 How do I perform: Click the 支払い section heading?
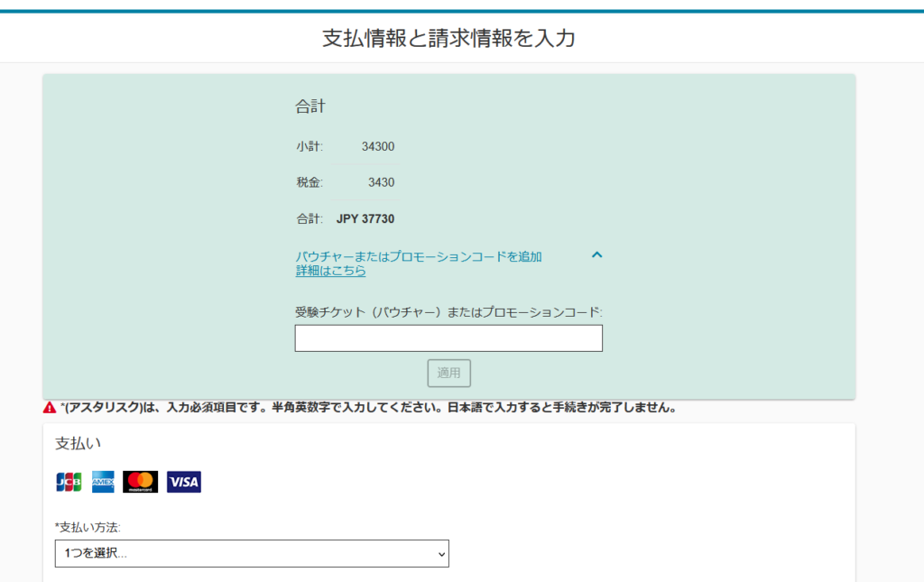pyautogui.click(x=79, y=443)
